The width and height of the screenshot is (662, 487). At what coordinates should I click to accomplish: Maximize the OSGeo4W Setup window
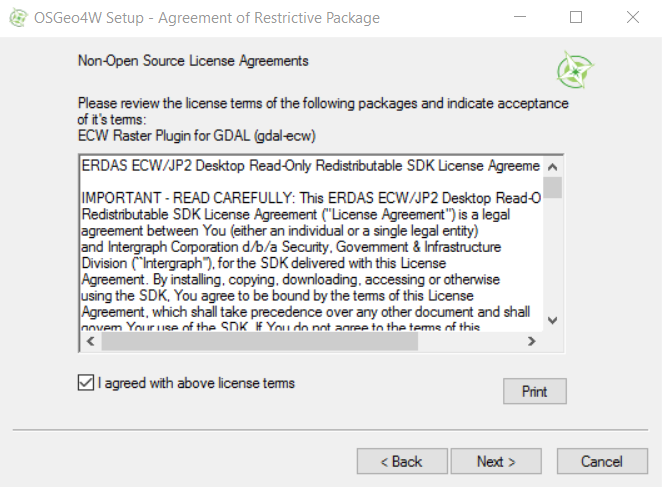pyautogui.click(x=576, y=17)
